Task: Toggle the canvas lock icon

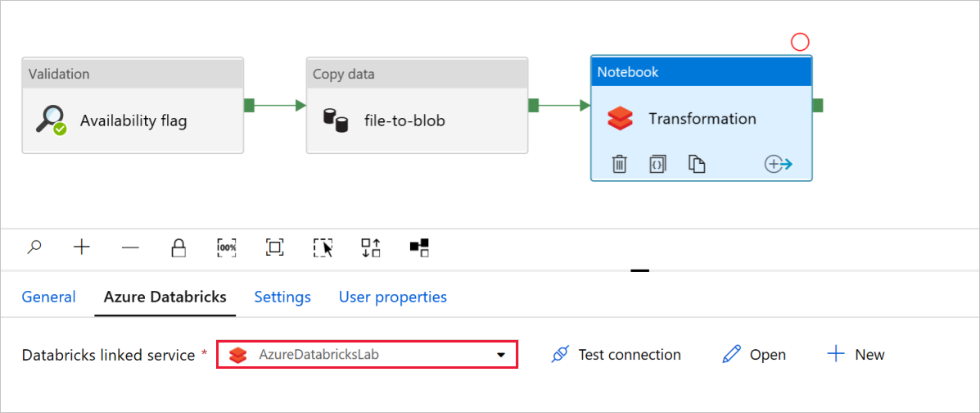Action: (x=178, y=247)
